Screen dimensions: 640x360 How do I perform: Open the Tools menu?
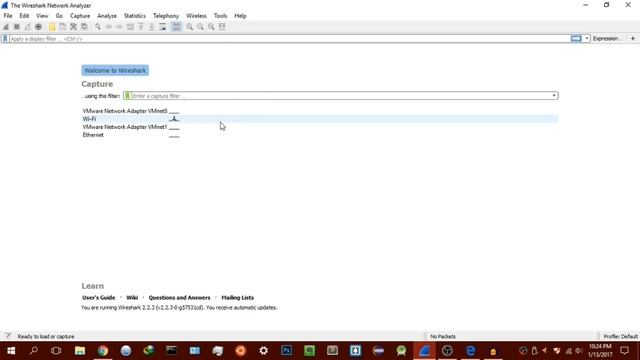220,16
